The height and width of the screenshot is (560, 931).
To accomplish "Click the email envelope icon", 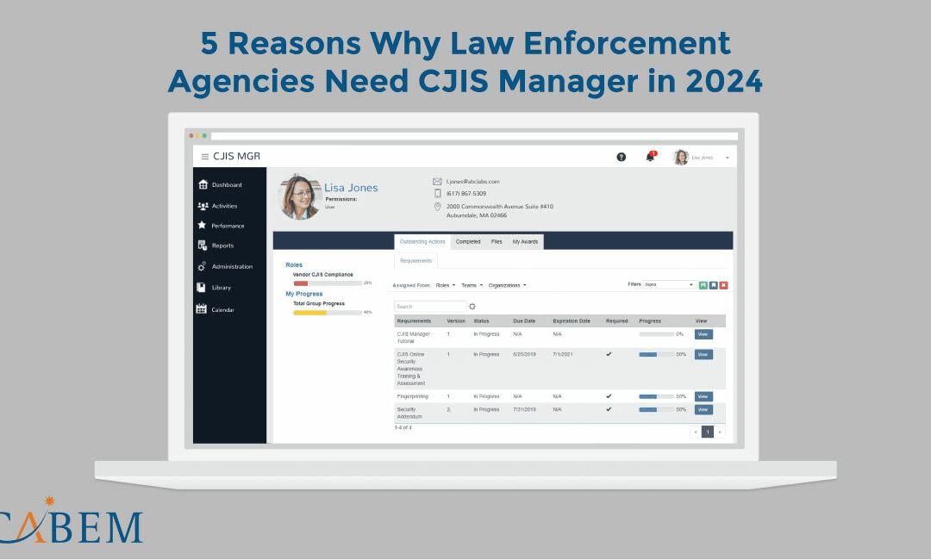I will [x=437, y=182].
